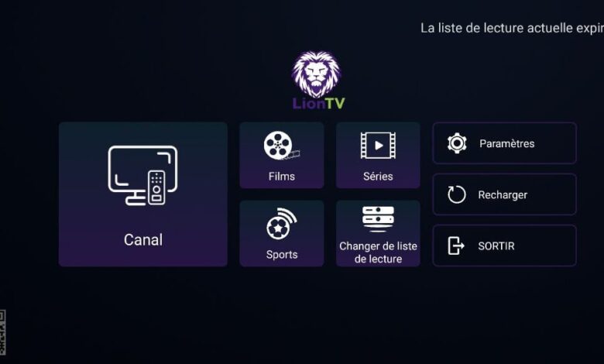Click the playlist expiry notice text
The image size is (604, 364).
(x=512, y=28)
